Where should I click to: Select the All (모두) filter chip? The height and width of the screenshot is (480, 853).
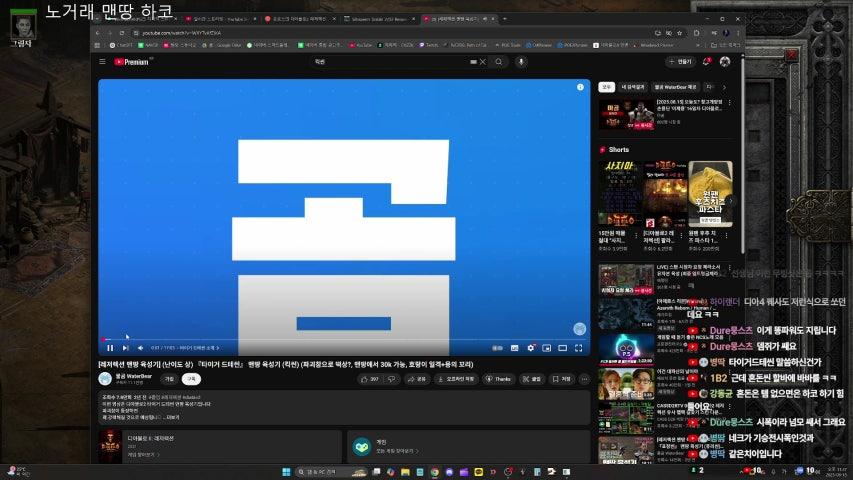point(607,87)
